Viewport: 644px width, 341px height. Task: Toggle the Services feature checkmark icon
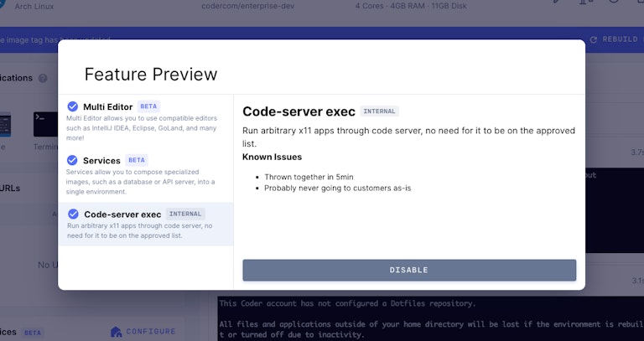point(72,160)
